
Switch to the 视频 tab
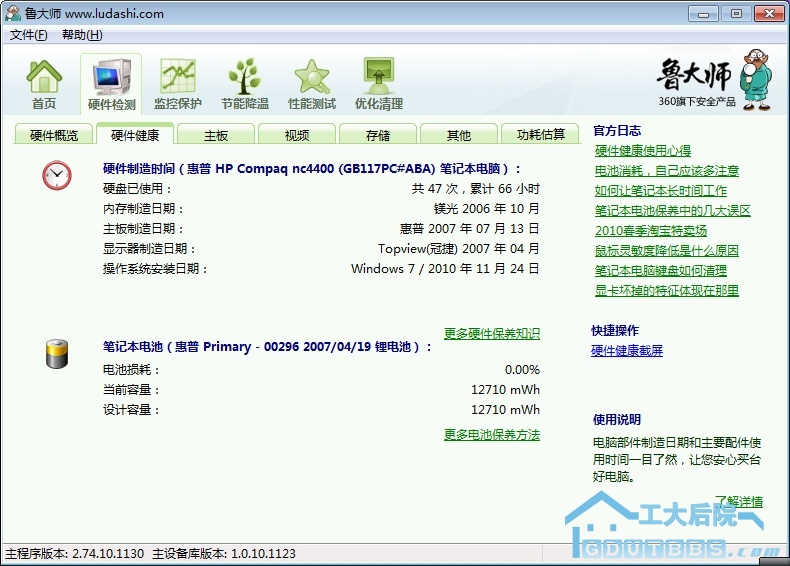(297, 135)
